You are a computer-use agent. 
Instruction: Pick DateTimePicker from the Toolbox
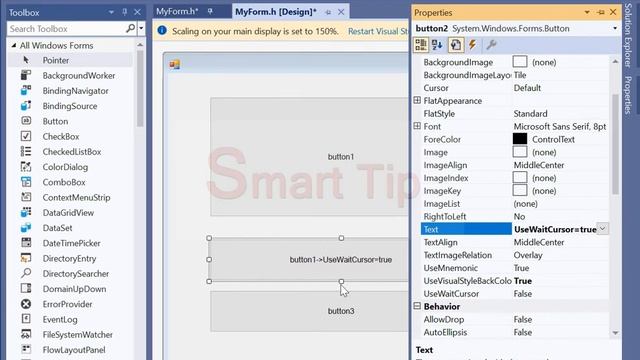(69, 243)
